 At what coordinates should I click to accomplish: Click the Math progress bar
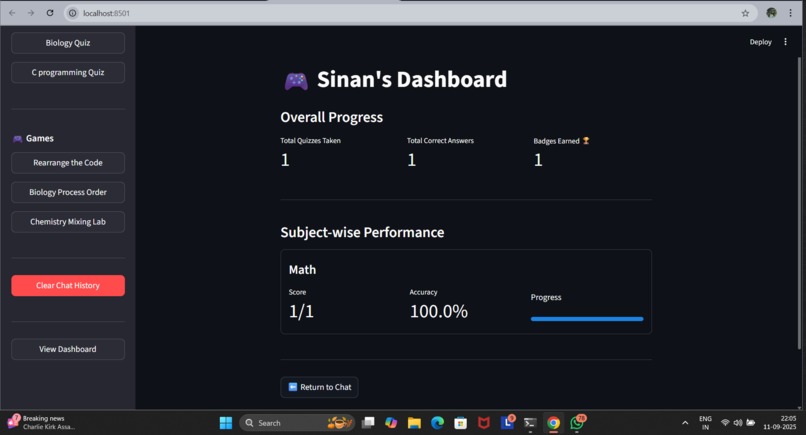(x=587, y=319)
